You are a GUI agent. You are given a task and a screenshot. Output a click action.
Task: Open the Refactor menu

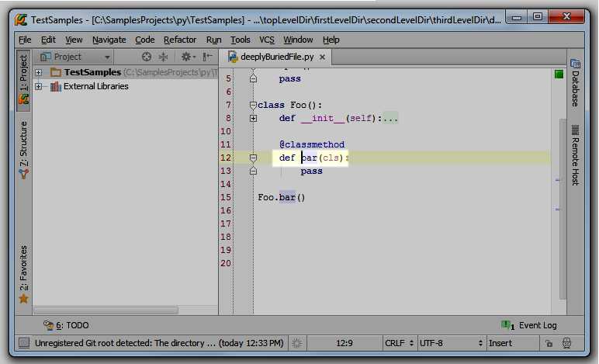pyautogui.click(x=180, y=40)
